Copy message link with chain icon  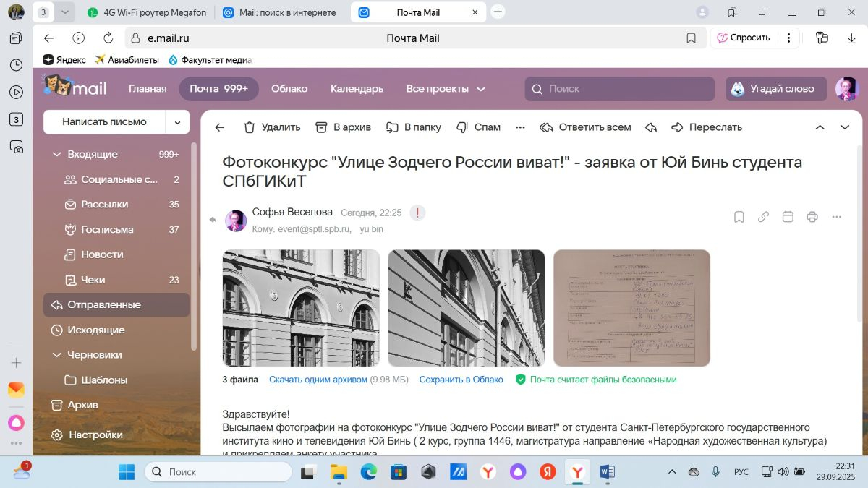tap(763, 217)
